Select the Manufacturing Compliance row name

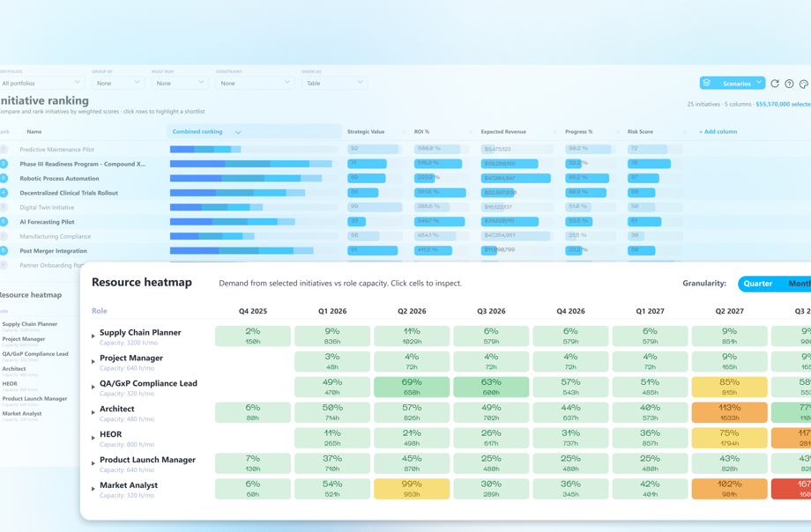pyautogui.click(x=56, y=236)
